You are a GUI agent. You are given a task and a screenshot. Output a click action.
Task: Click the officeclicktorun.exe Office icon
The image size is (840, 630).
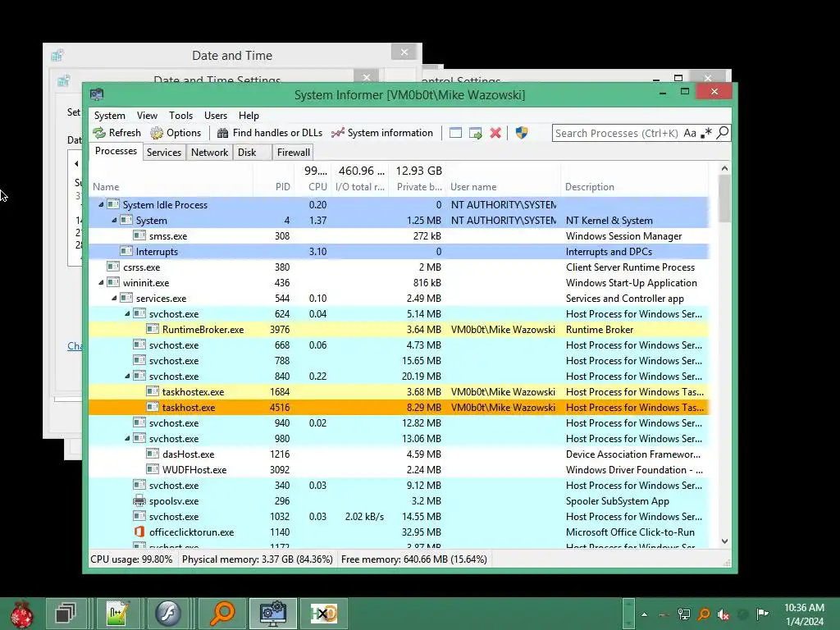(x=139, y=532)
